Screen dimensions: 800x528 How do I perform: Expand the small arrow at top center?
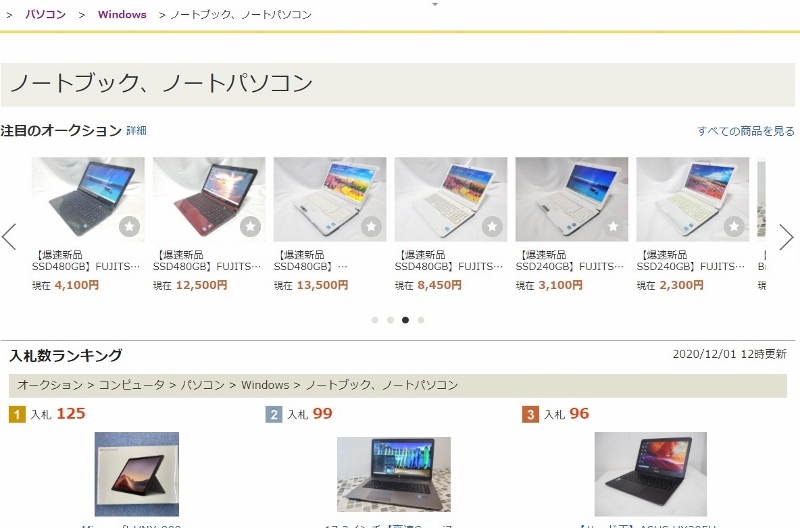point(435,4)
